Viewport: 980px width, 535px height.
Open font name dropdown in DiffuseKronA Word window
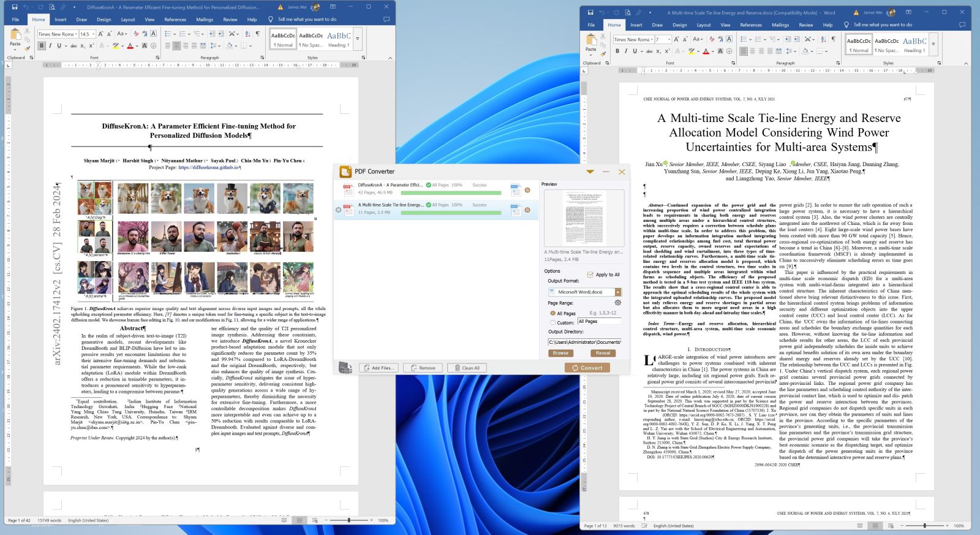pos(77,34)
